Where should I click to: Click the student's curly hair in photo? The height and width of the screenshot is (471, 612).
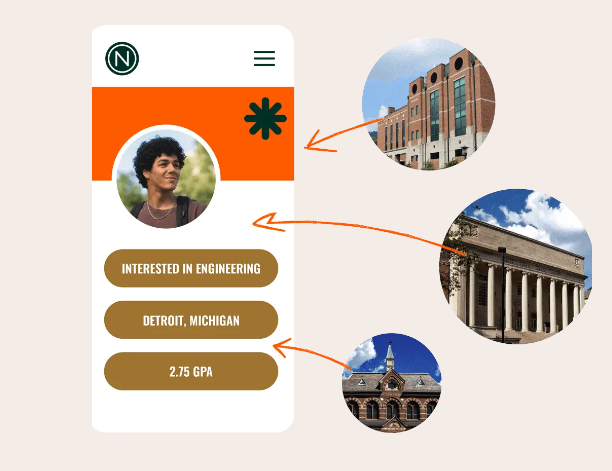click(158, 154)
